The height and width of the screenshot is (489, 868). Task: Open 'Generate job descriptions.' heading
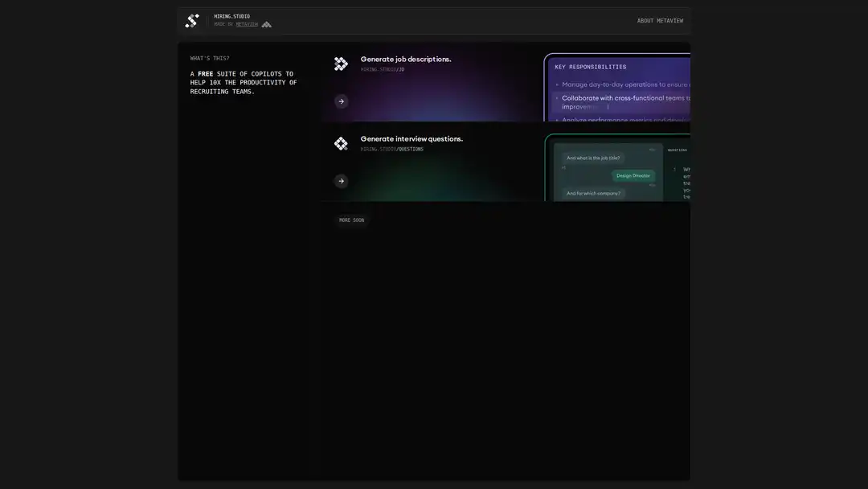pyautogui.click(x=406, y=60)
